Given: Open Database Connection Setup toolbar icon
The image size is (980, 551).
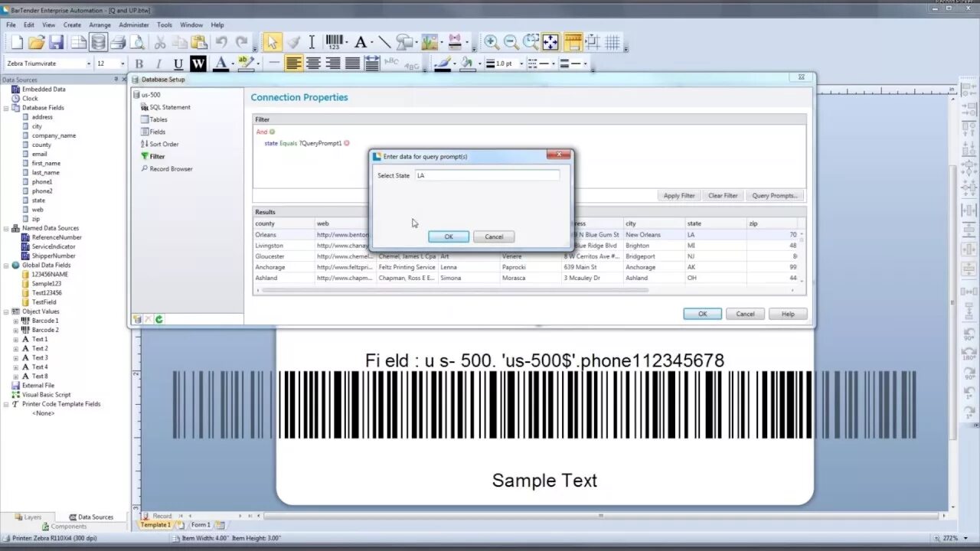Looking at the screenshot, I should coord(98,43).
